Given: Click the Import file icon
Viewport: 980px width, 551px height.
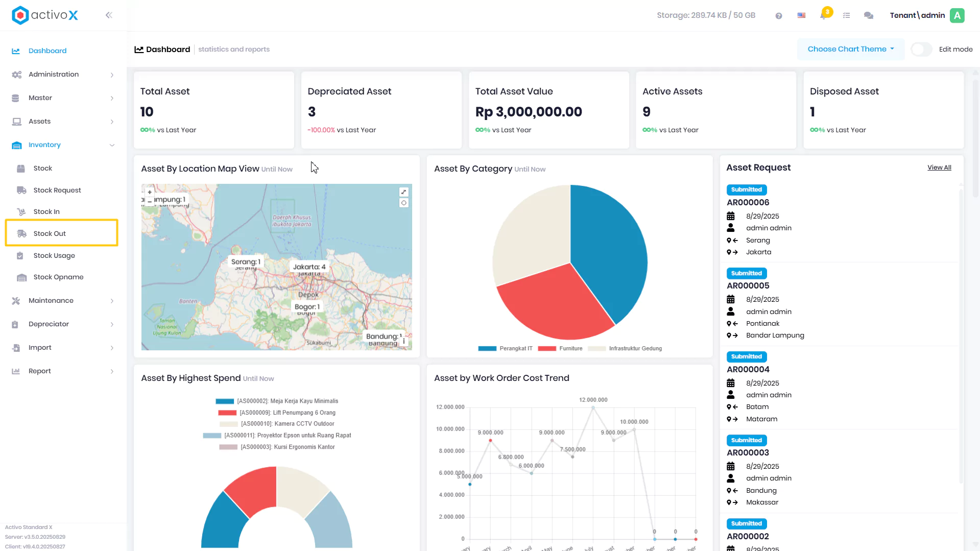Looking at the screenshot, I should 16,348.
